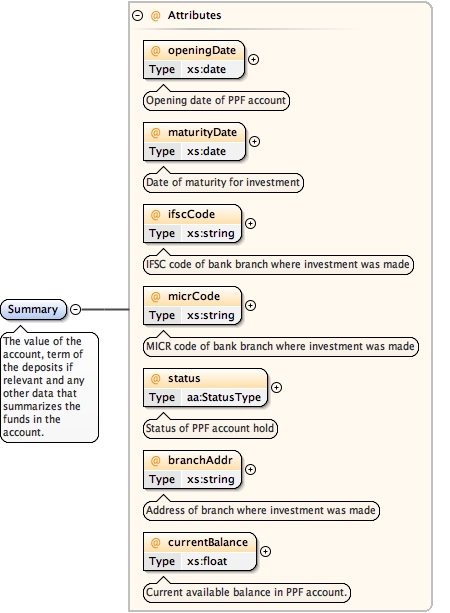450x613 pixels.
Task: Expand the maturityDate attribute plus icon
Action: pyautogui.click(x=254, y=142)
